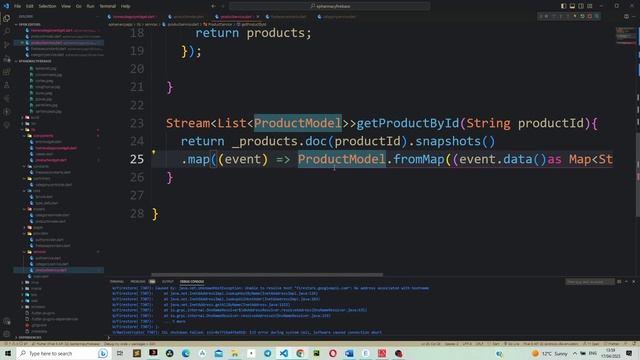Click the debug console filter field
This screenshot has width=640, height=360.
tap(589, 282)
